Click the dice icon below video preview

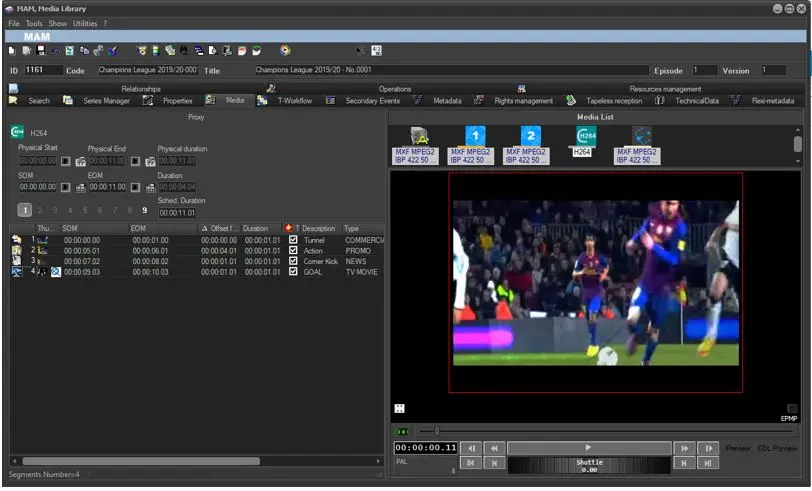pyautogui.click(x=400, y=408)
